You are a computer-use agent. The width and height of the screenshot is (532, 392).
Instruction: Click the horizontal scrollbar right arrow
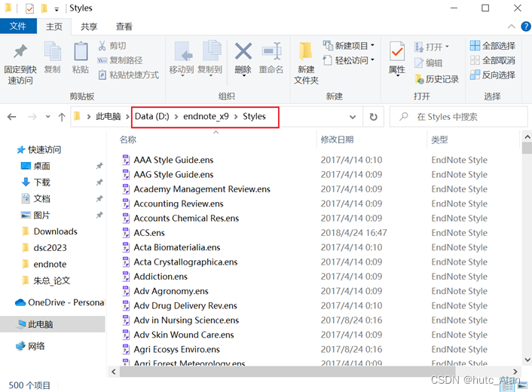515,372
